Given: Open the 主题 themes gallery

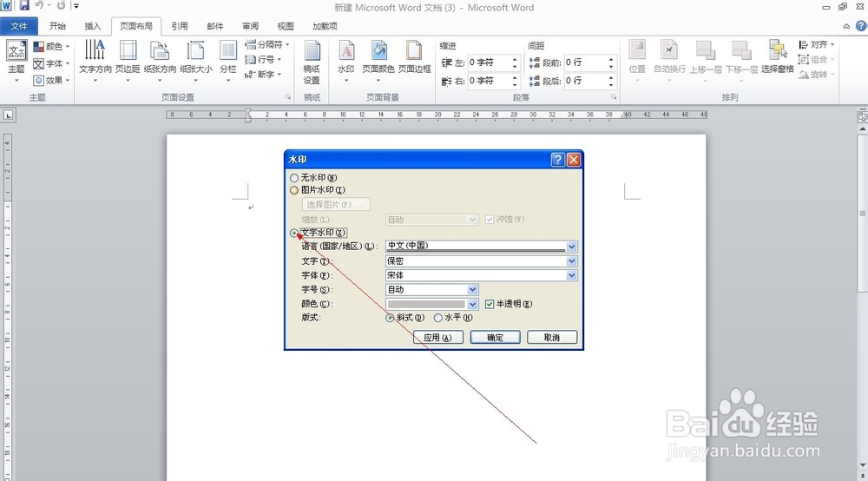Looking at the screenshot, I should (x=16, y=60).
